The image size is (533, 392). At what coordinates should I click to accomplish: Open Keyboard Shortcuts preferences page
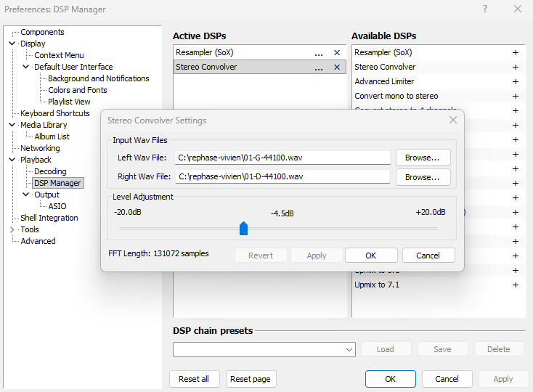[x=55, y=113]
